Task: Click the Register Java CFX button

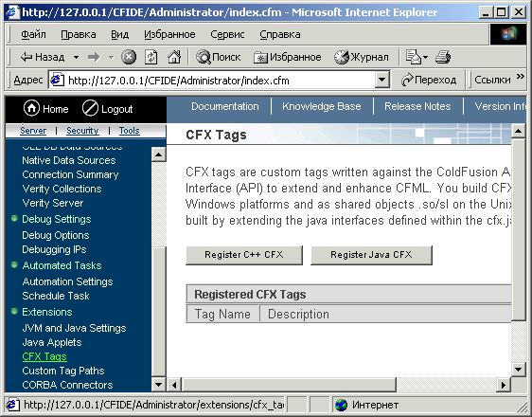Action: [x=371, y=255]
